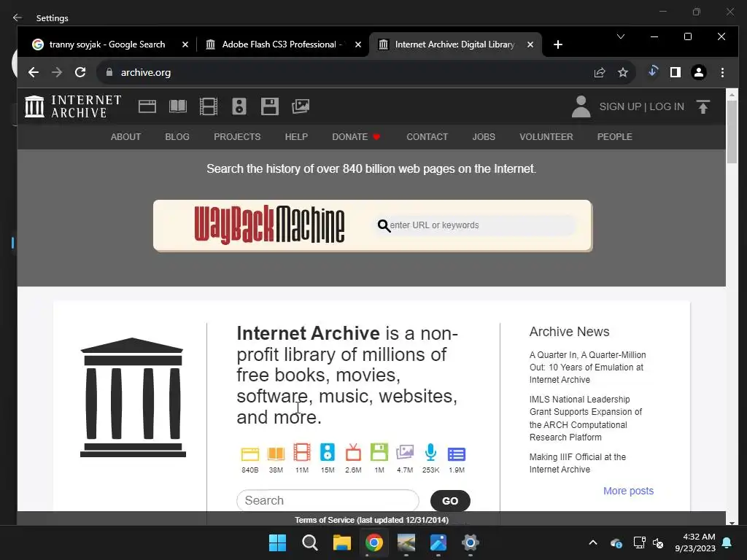Show hidden system tray icons

pyautogui.click(x=592, y=542)
